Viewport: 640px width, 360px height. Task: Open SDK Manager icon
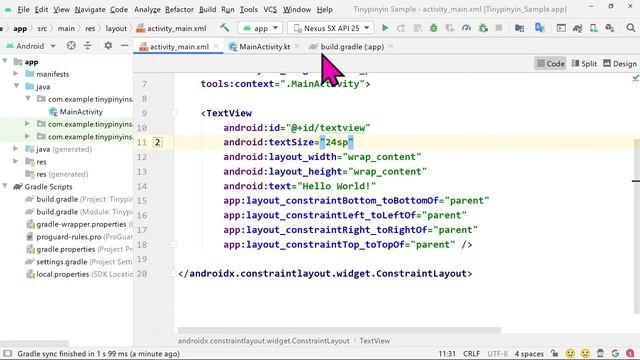[x=610, y=28]
